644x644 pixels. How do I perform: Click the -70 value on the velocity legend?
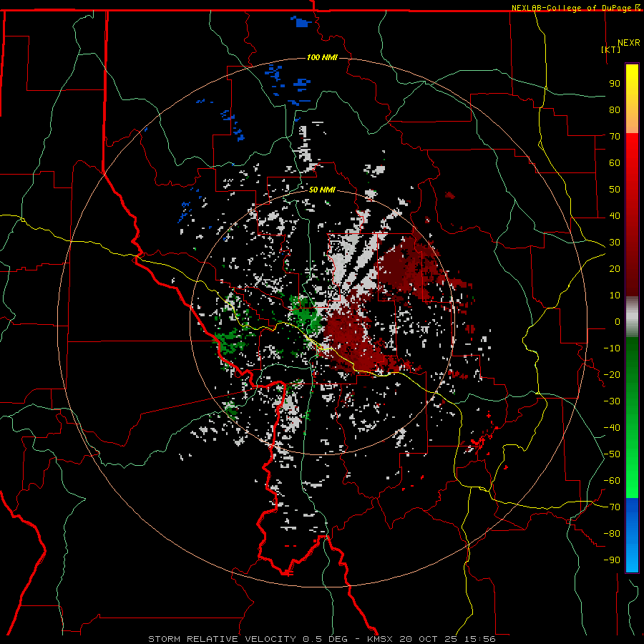(x=612, y=507)
